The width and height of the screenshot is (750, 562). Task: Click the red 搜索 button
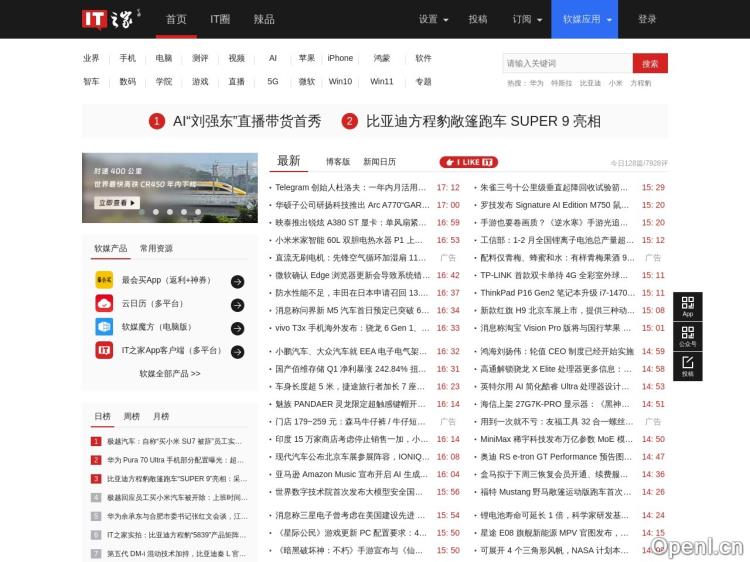click(650, 63)
